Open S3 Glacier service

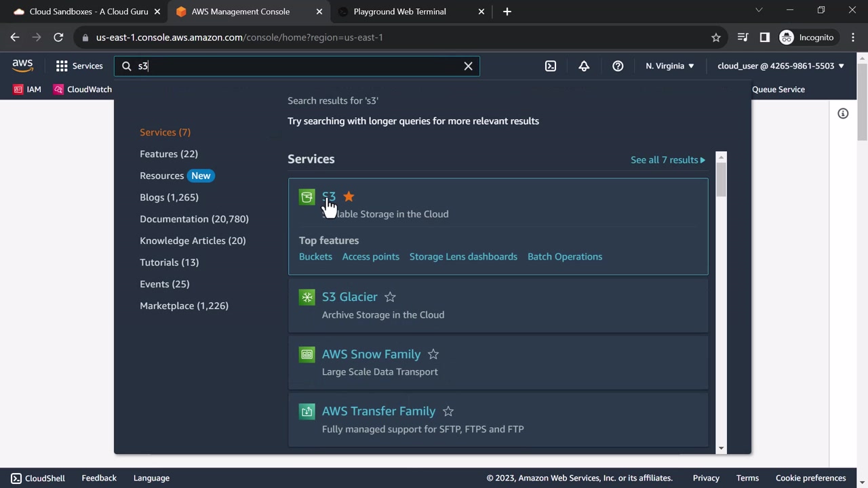(350, 297)
